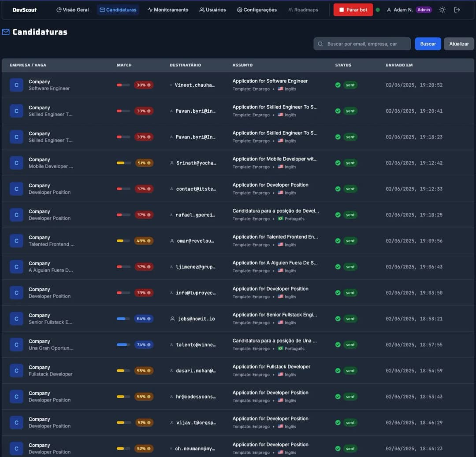Click the Atualizar button
The image size is (476, 457).
pyautogui.click(x=459, y=44)
